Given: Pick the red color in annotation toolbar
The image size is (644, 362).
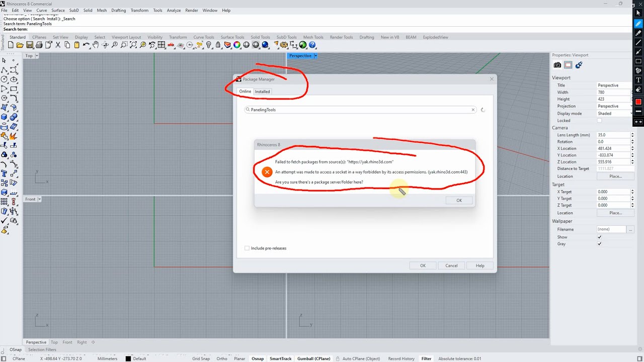Looking at the screenshot, I should pyautogui.click(x=638, y=102).
